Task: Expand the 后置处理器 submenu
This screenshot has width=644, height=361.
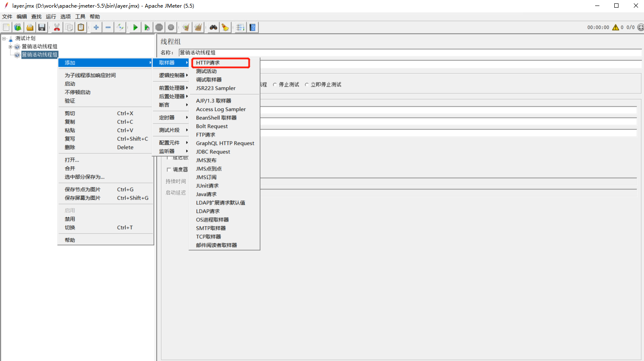Action: (x=171, y=97)
